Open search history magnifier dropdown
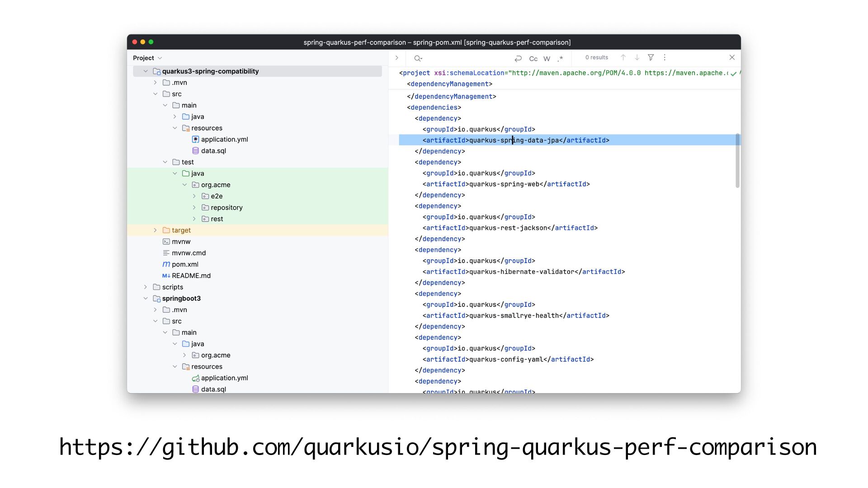This screenshot has width=868, height=488. (x=418, y=58)
